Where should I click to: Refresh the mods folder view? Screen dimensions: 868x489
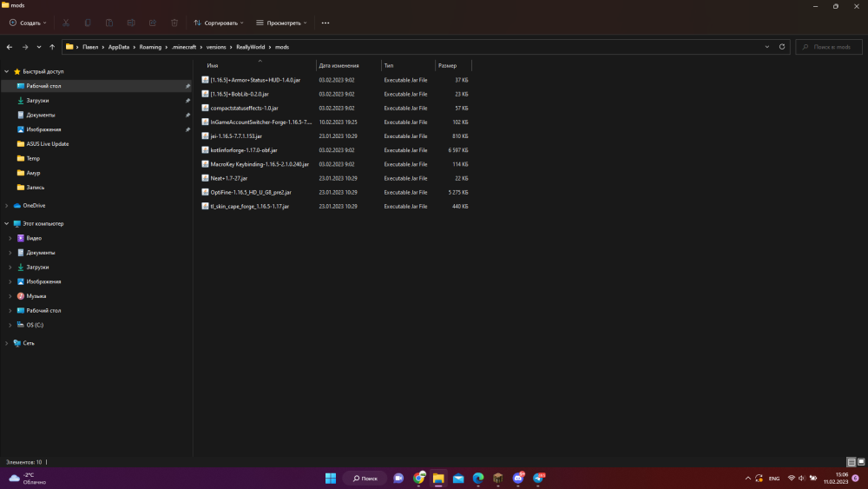782,47
